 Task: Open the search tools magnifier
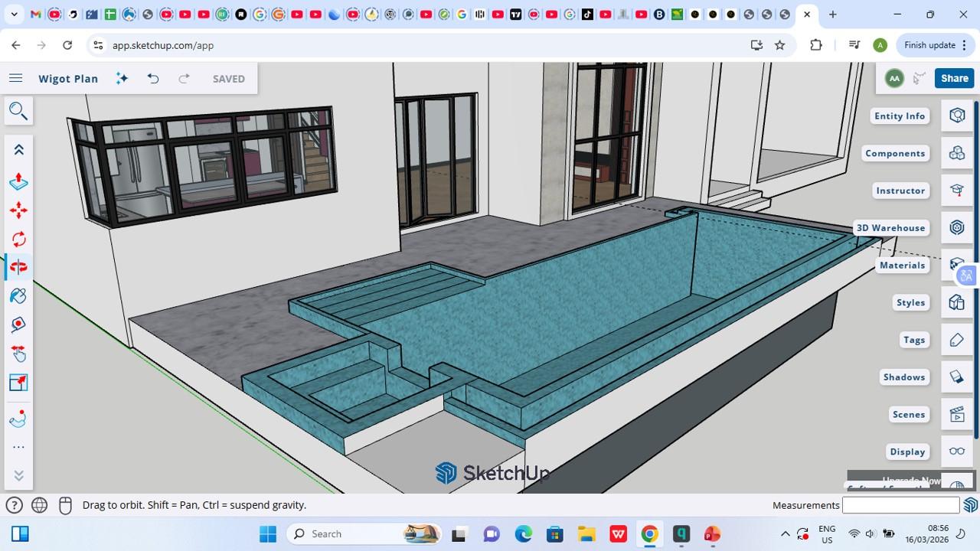pyautogui.click(x=18, y=112)
